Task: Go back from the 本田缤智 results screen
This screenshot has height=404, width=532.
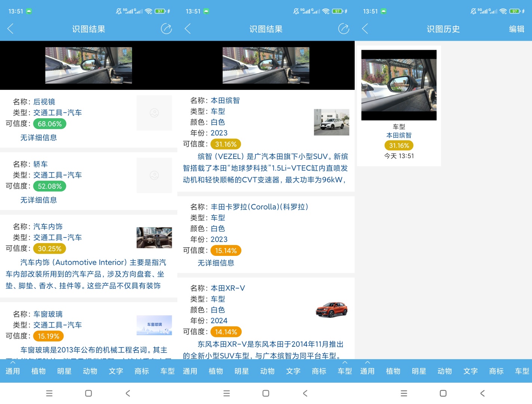Action: 188,29
